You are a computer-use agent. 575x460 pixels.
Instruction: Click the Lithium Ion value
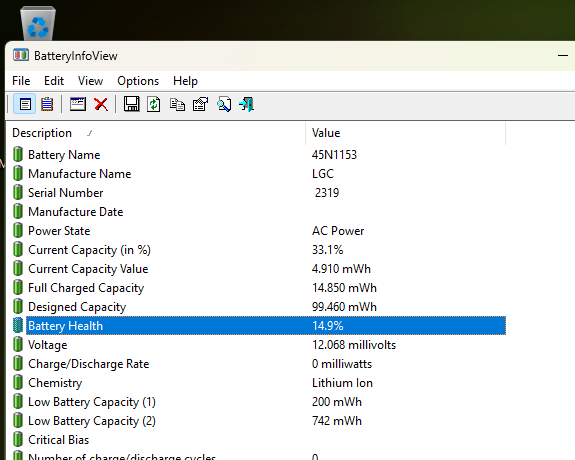tap(342, 383)
